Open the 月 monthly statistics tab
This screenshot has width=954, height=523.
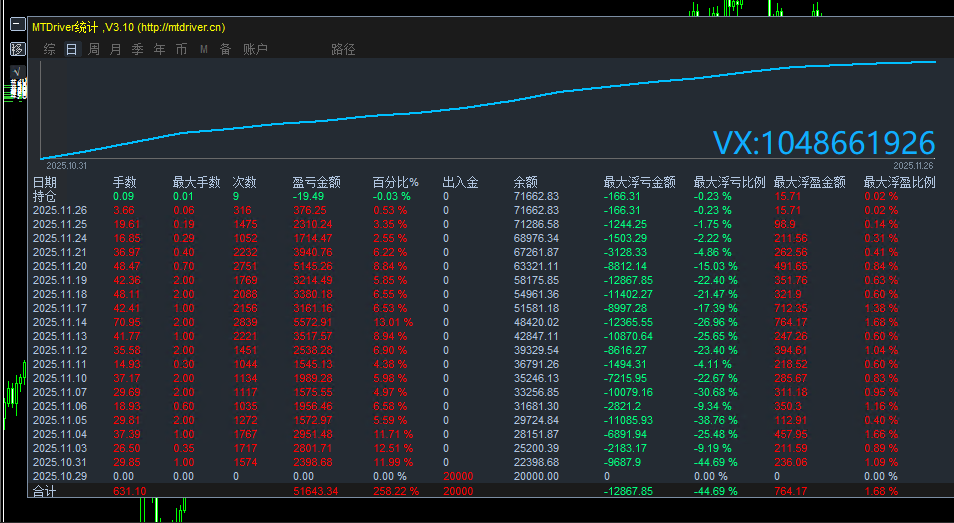point(115,49)
